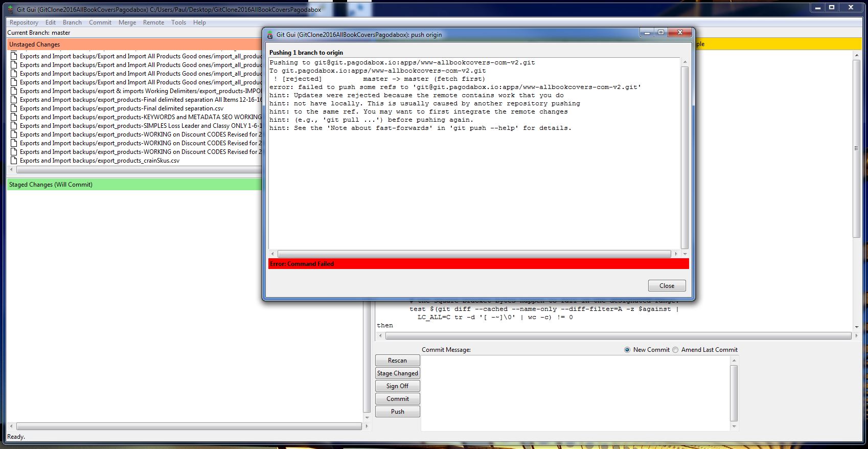Open the Remote menu
868x449 pixels.
click(x=153, y=23)
